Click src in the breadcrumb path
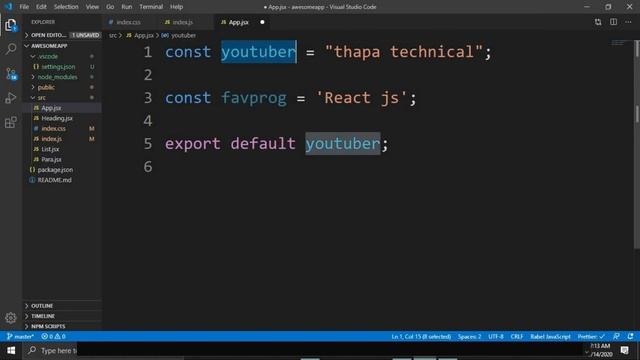 click(x=113, y=36)
